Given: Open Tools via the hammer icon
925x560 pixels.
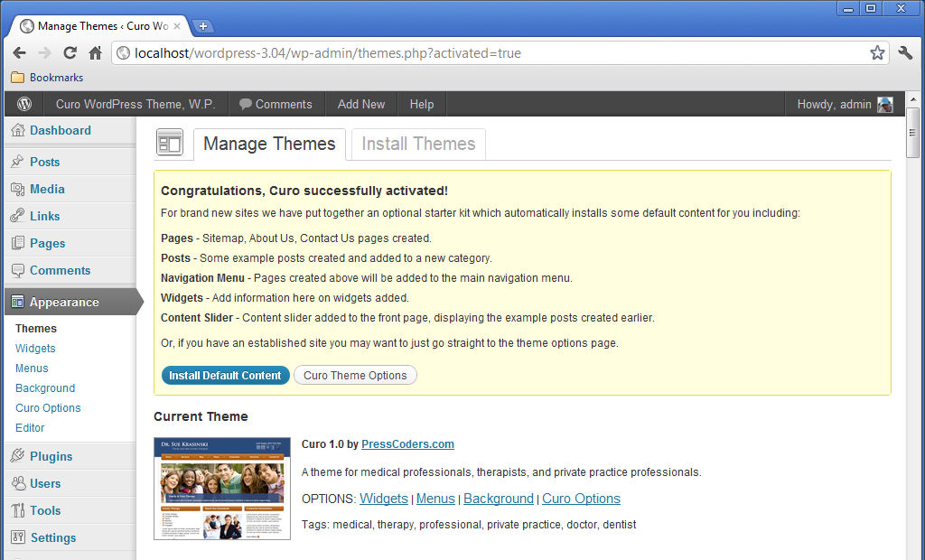Looking at the screenshot, I should 19,510.
